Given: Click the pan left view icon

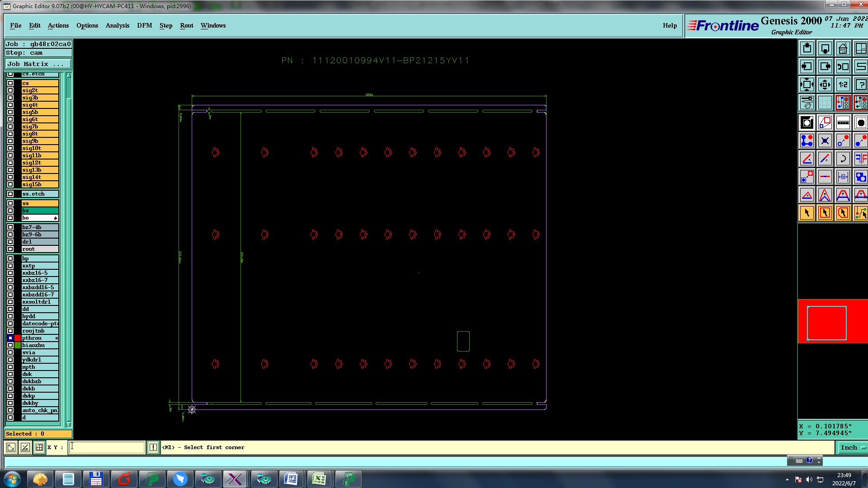Looking at the screenshot, I should (x=807, y=66).
